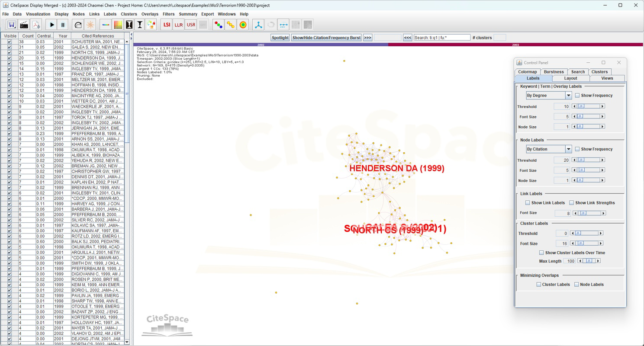The image size is (644, 346).
Task: Switch to Control Panel Search tab
Action: [578, 72]
